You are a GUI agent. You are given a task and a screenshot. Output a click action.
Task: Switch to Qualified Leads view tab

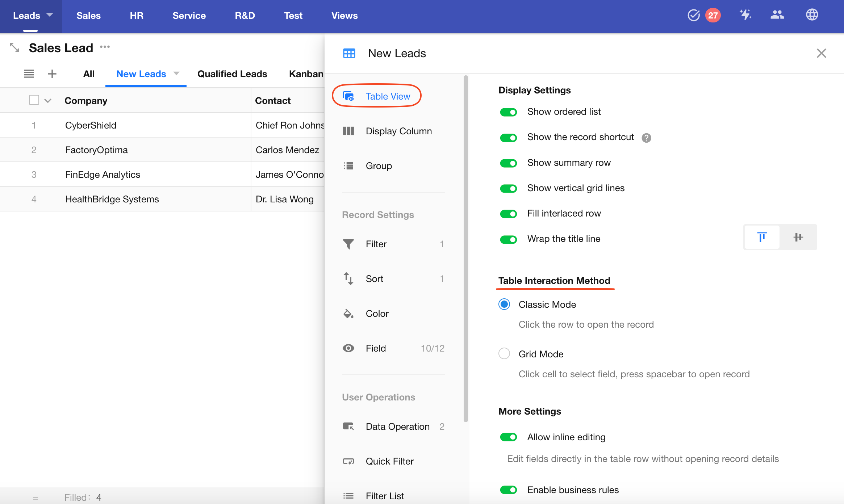coord(232,74)
